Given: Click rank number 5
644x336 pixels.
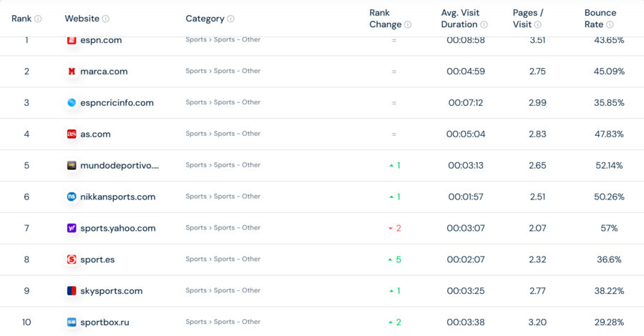Looking at the screenshot, I should [x=26, y=165].
